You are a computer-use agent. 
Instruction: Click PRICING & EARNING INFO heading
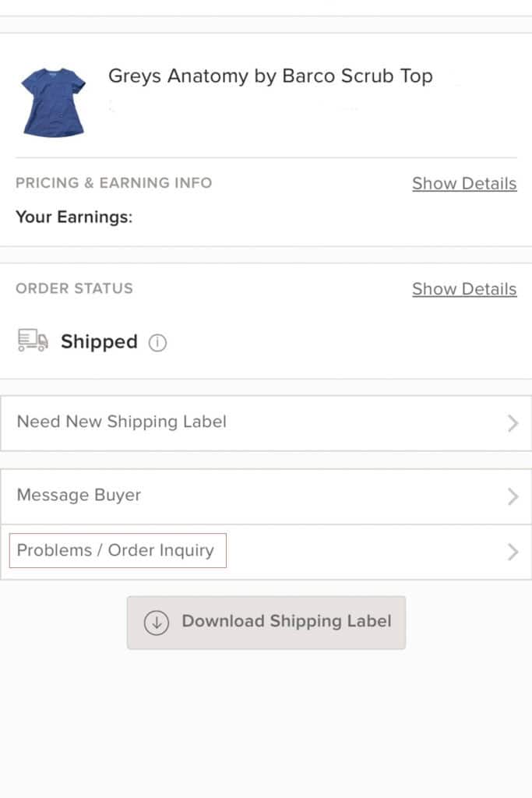[114, 182]
